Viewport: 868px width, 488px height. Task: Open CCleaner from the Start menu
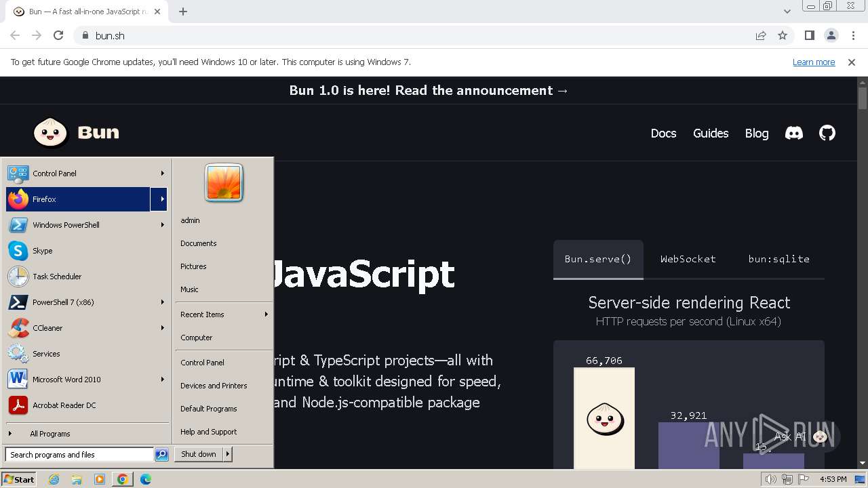click(x=78, y=328)
